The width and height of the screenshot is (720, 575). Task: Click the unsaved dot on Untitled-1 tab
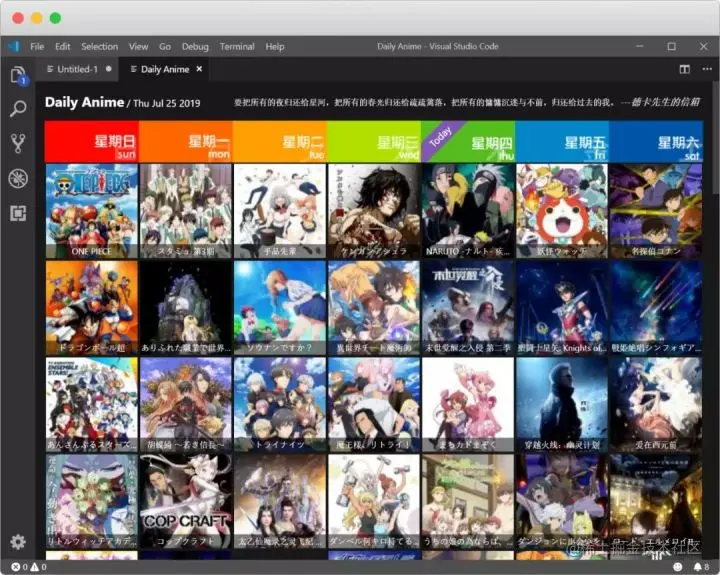108,69
